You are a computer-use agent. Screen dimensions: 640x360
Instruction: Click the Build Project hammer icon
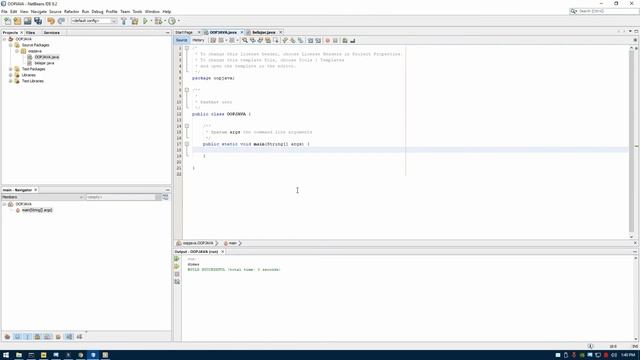click(124, 21)
